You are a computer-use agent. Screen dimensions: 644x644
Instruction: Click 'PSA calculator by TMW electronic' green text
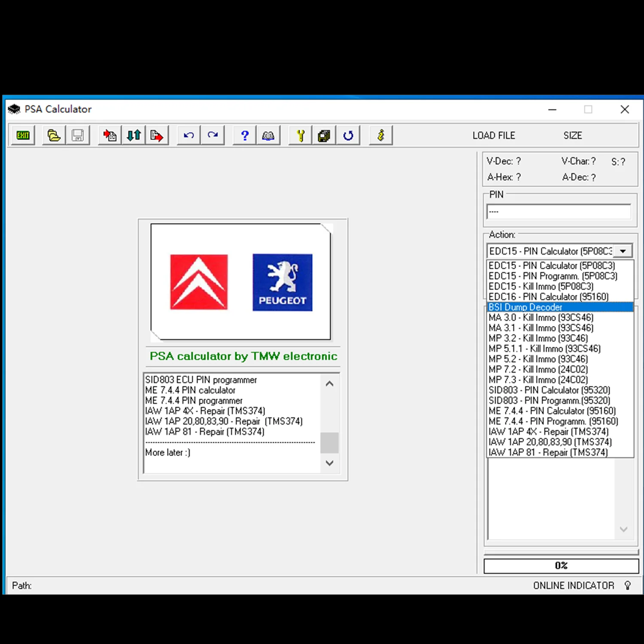[243, 356]
